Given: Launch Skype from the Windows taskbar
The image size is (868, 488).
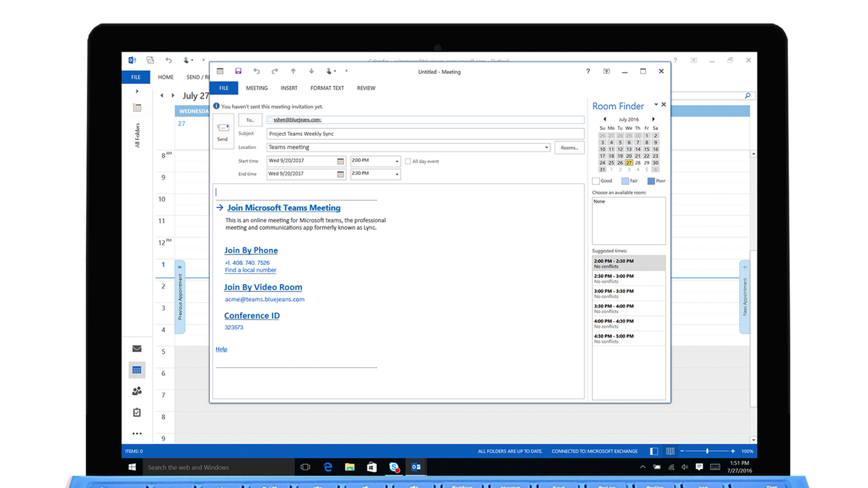Looking at the screenshot, I should [394, 467].
